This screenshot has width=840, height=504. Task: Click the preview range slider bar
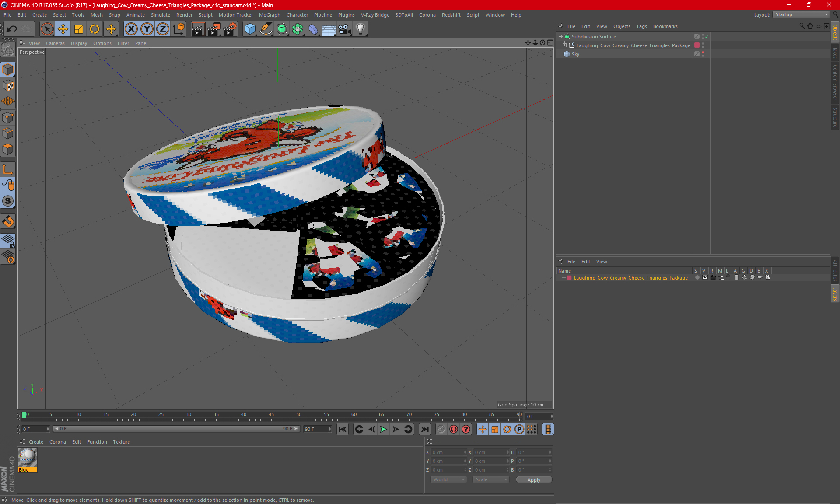pos(176,429)
